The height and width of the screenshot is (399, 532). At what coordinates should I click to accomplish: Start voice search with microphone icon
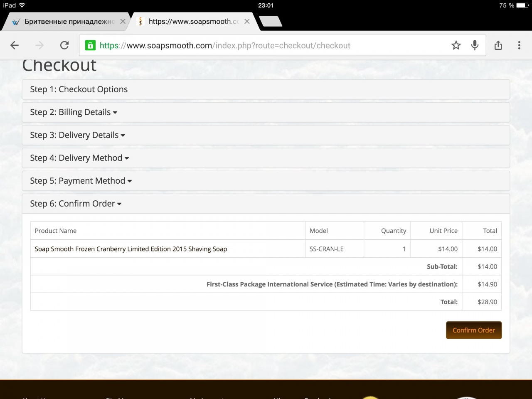pyautogui.click(x=475, y=45)
